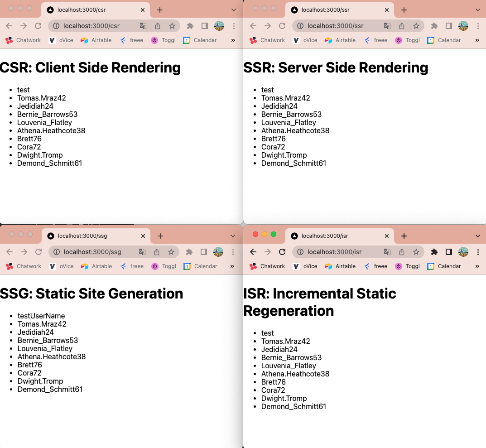Click the share icon in the SSG address bar
Screen dimensions: 486x448
[x=156, y=251]
